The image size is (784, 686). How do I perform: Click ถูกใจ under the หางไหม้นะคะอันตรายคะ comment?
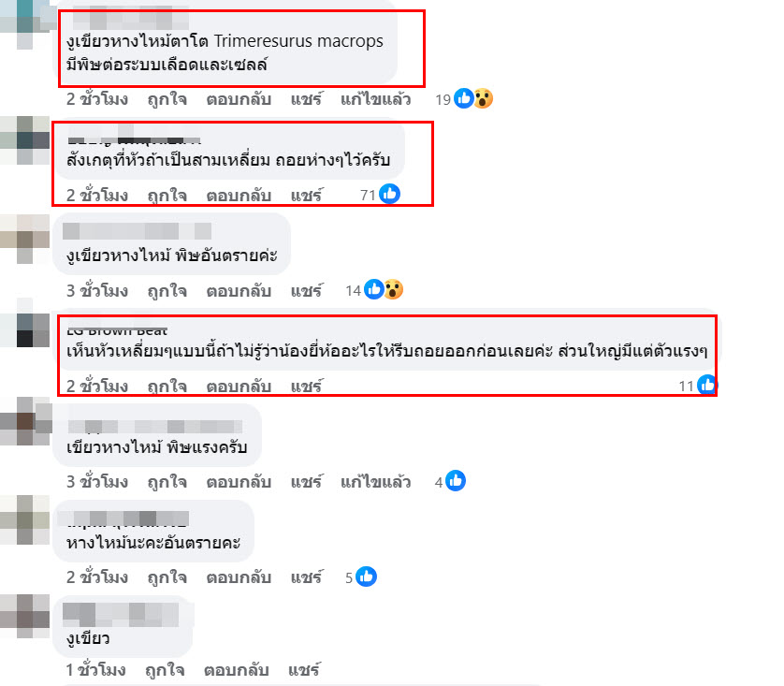(x=167, y=577)
